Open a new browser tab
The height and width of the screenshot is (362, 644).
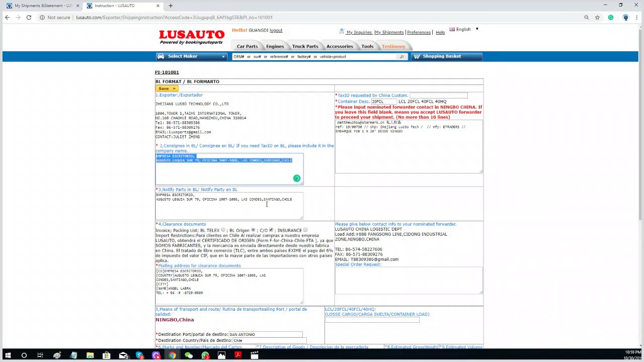pyautogui.click(x=171, y=6)
